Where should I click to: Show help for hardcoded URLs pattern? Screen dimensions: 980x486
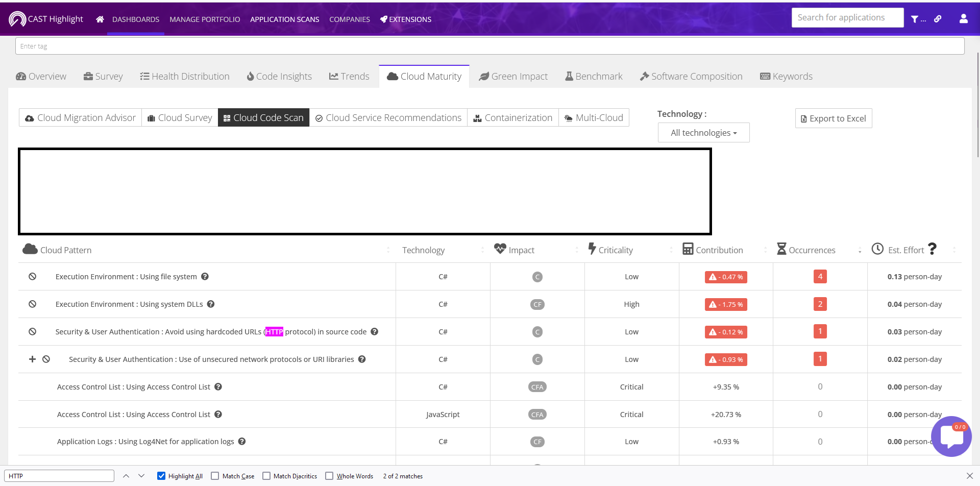click(x=375, y=332)
